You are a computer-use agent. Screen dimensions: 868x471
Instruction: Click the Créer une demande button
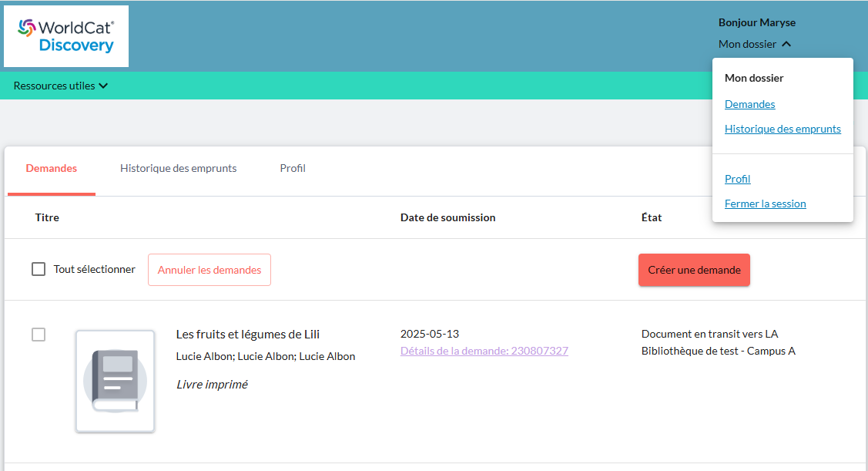coord(694,270)
